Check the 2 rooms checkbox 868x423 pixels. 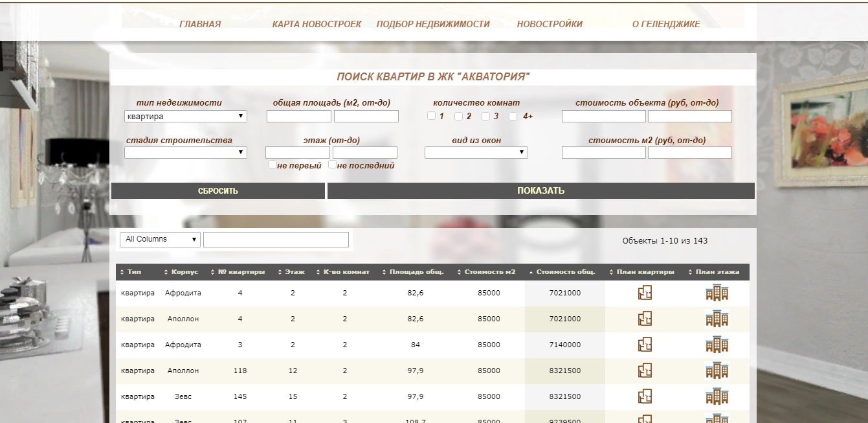coord(458,117)
